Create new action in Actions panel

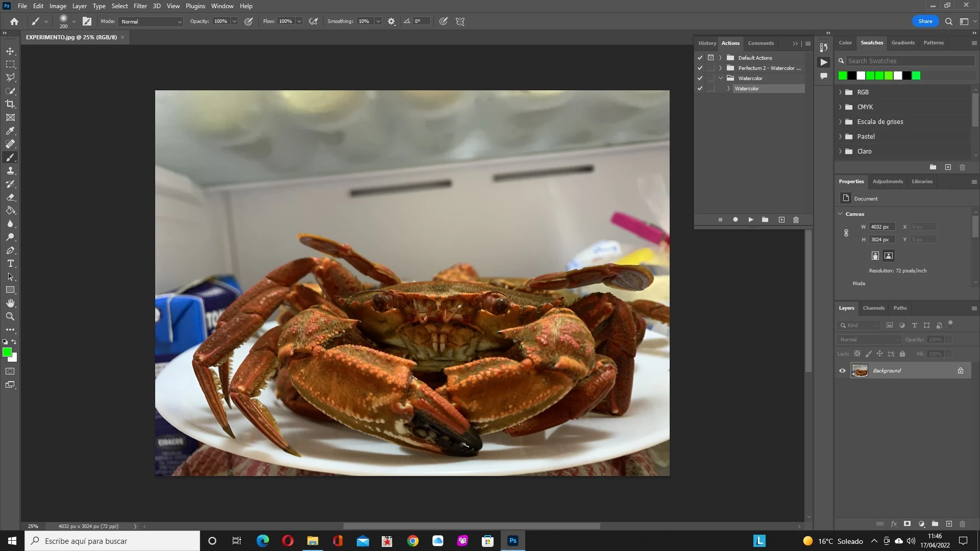(x=781, y=220)
